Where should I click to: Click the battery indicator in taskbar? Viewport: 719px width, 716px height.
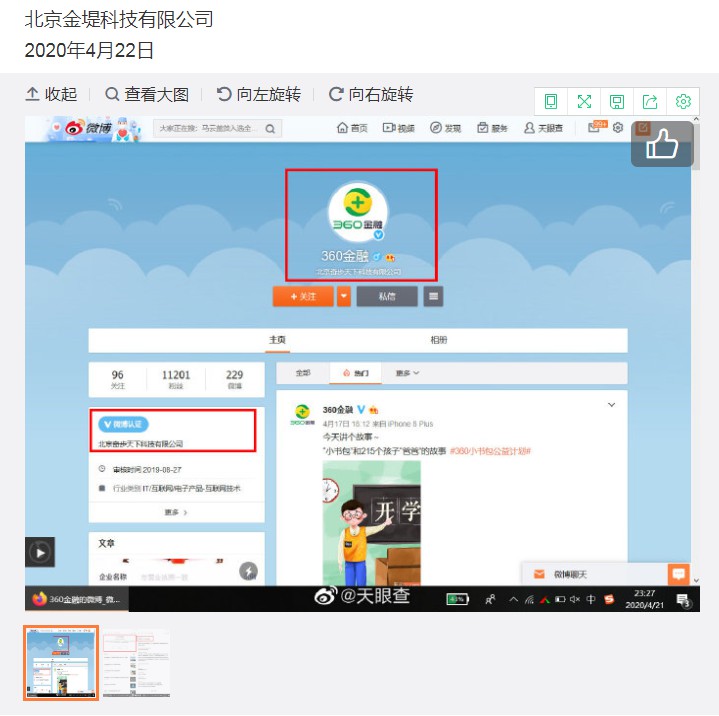point(457,599)
